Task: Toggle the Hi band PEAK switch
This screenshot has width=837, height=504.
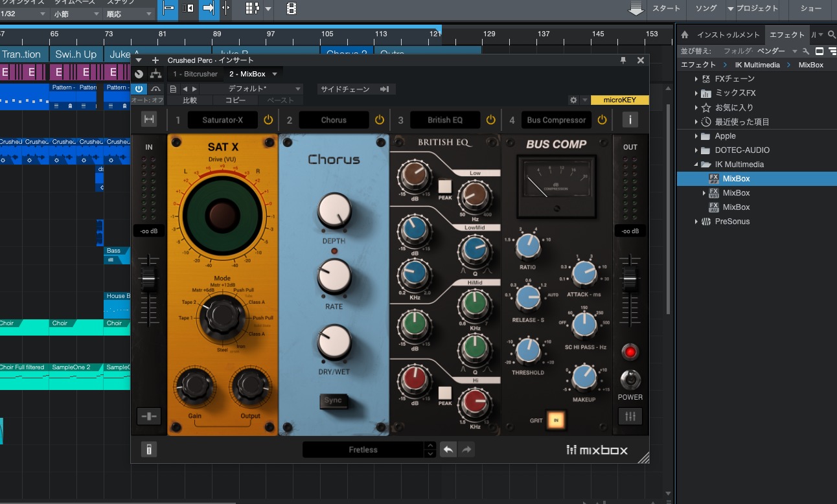Action: pos(444,393)
